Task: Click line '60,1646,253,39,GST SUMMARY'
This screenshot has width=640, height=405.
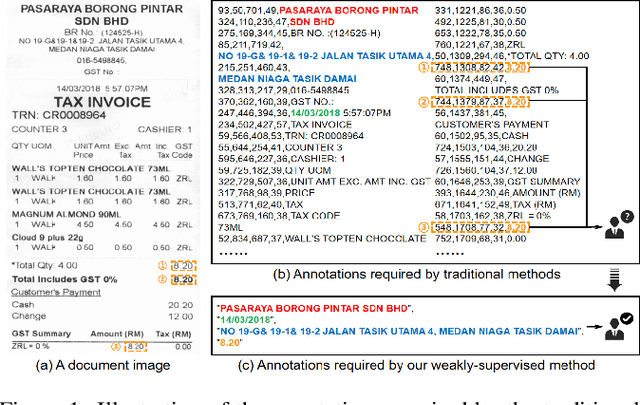Action: click(507, 182)
